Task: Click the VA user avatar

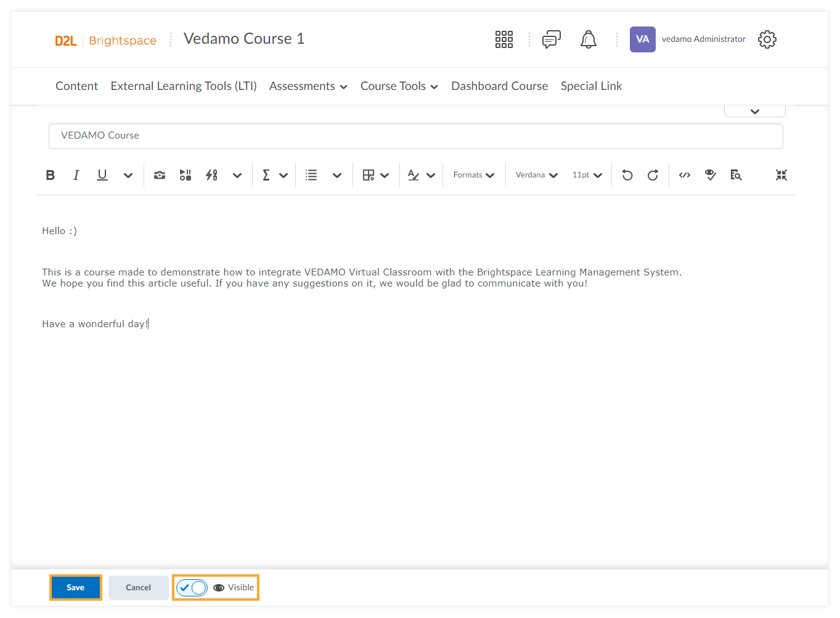Action: (x=643, y=39)
